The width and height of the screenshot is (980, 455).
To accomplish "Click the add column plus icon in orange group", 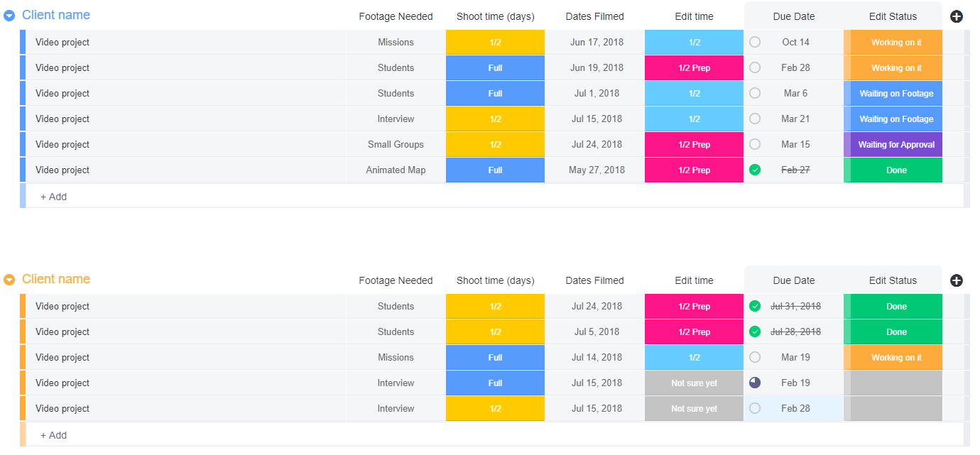I will click(x=956, y=280).
